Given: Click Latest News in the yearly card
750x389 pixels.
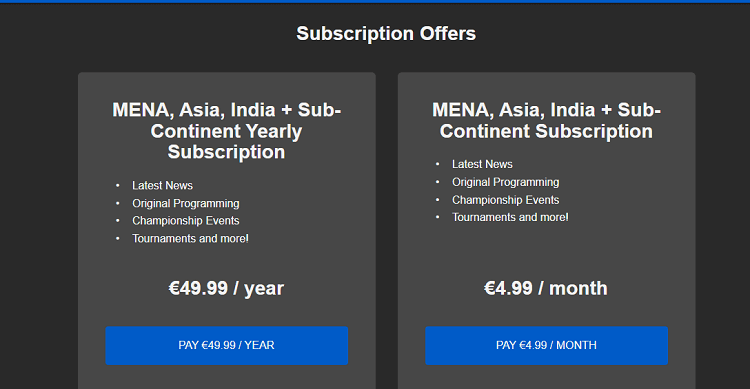Looking at the screenshot, I should 162,186.
